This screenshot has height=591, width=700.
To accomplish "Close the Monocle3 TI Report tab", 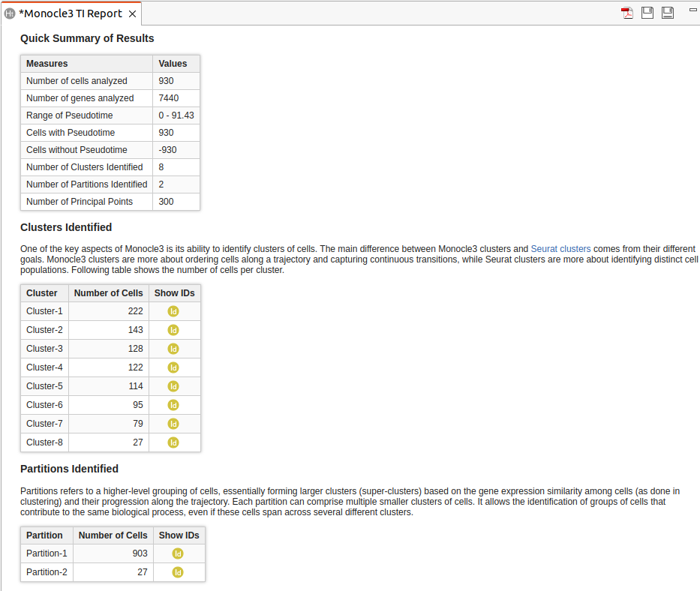I will [x=133, y=13].
